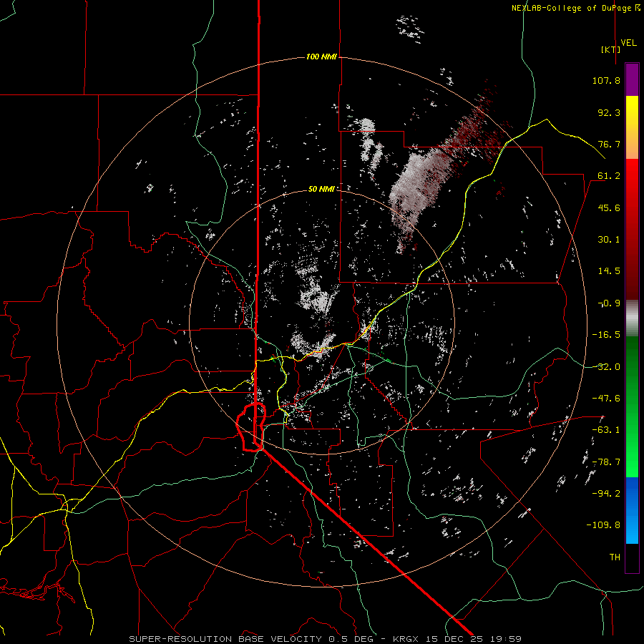Click the thick red warning polygon outline
This screenshot has height=644, width=644.
pyautogui.click(x=251, y=427)
